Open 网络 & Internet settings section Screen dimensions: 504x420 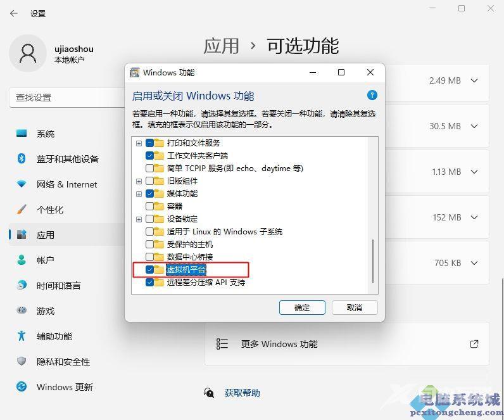[x=67, y=184]
